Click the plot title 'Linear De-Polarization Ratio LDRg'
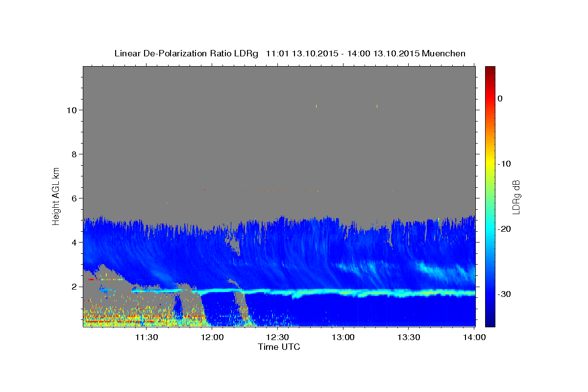Image resolution: width=588 pixels, height=392 pixels. [x=186, y=53]
